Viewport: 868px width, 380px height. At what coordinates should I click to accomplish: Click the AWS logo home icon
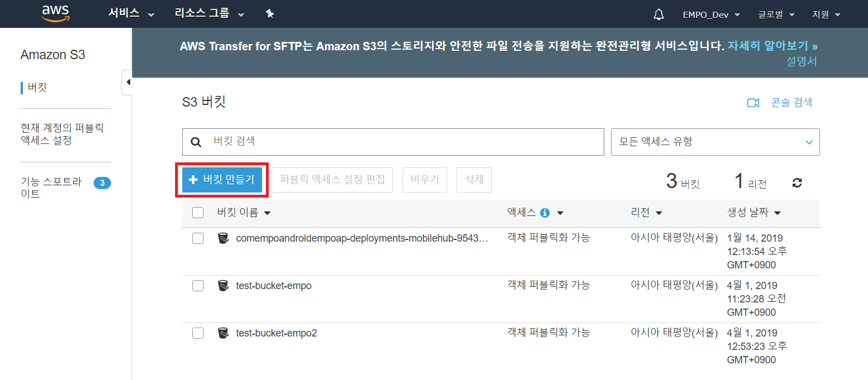55,14
